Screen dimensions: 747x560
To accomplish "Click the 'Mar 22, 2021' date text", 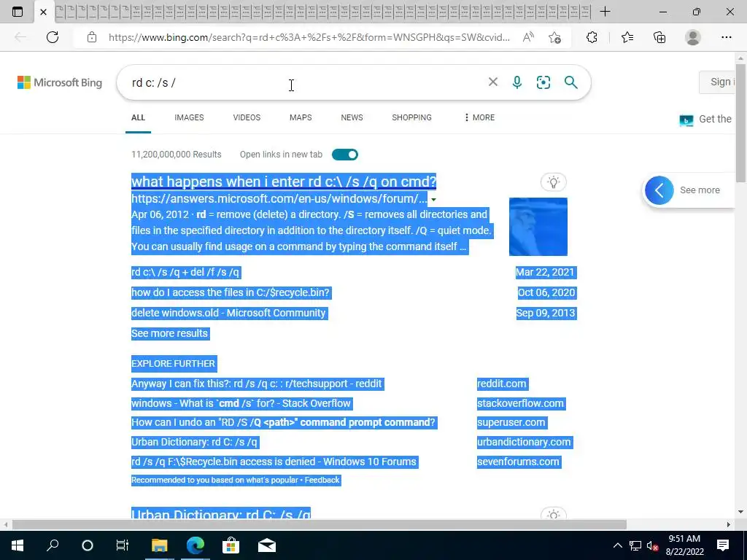I will pyautogui.click(x=546, y=273).
